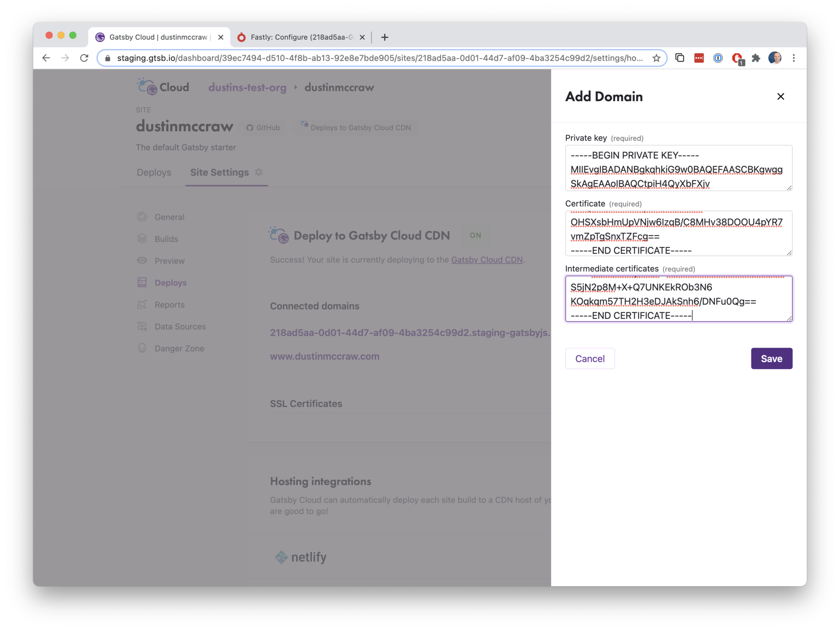Click the Danger Zone sidebar icon
Screen dimensions: 840x630
142,348
